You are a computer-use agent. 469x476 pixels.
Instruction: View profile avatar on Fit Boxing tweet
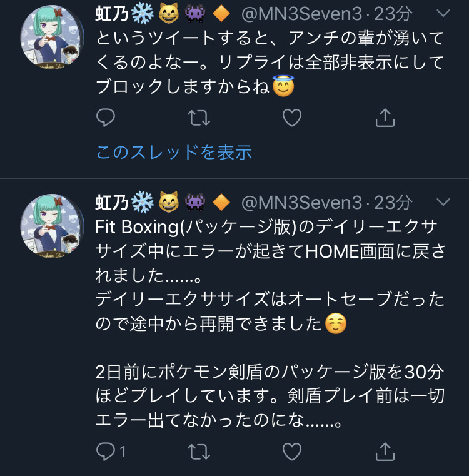pyautogui.click(x=52, y=226)
